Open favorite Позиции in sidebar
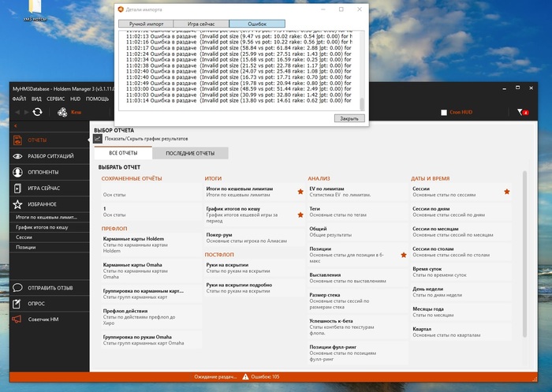 tap(49, 248)
